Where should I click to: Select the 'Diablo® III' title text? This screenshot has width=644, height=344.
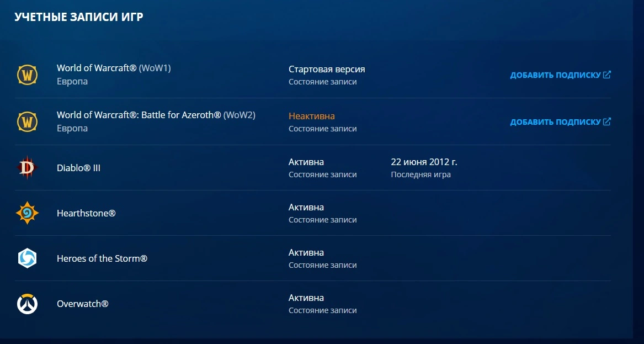coord(78,168)
